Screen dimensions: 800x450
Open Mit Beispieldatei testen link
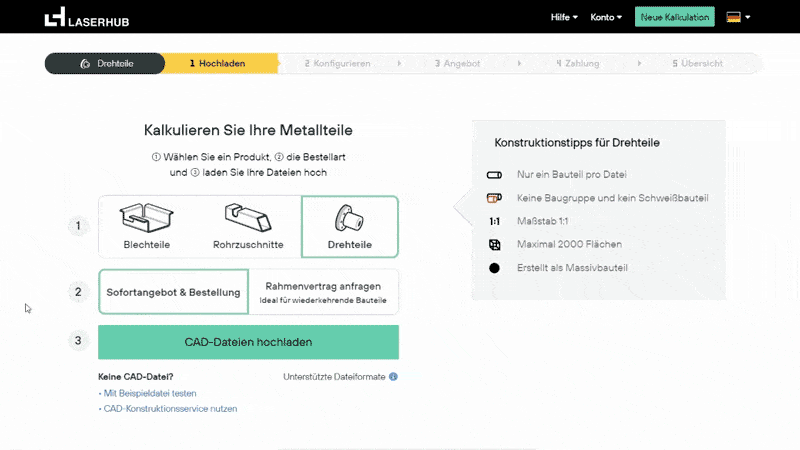coord(150,393)
